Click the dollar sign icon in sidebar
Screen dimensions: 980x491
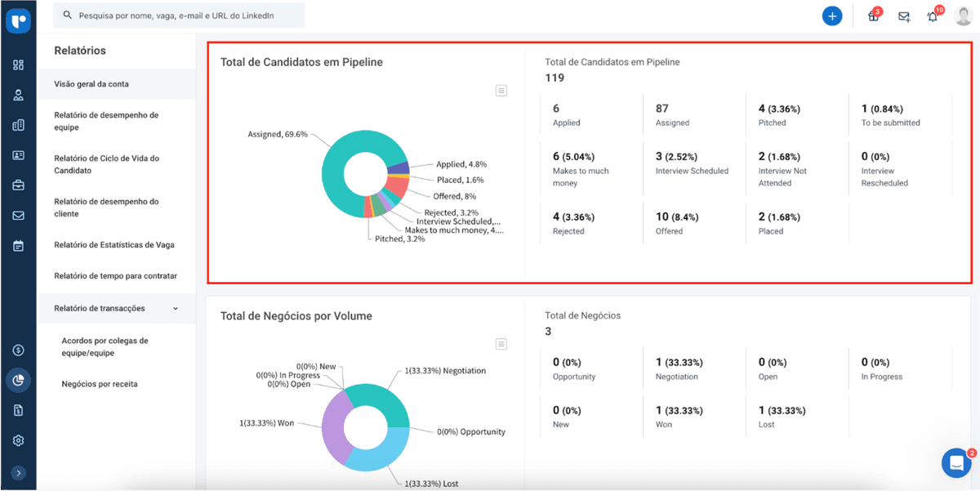[x=18, y=350]
